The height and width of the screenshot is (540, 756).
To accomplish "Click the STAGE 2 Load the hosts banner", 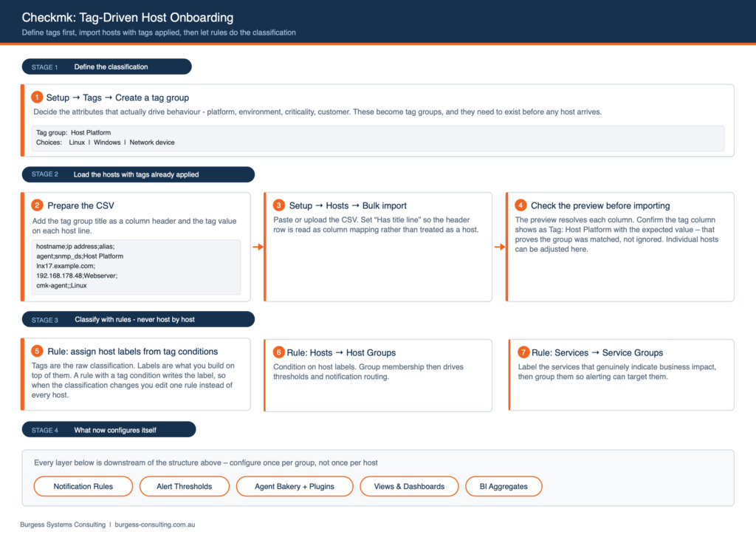I will 138,174.
